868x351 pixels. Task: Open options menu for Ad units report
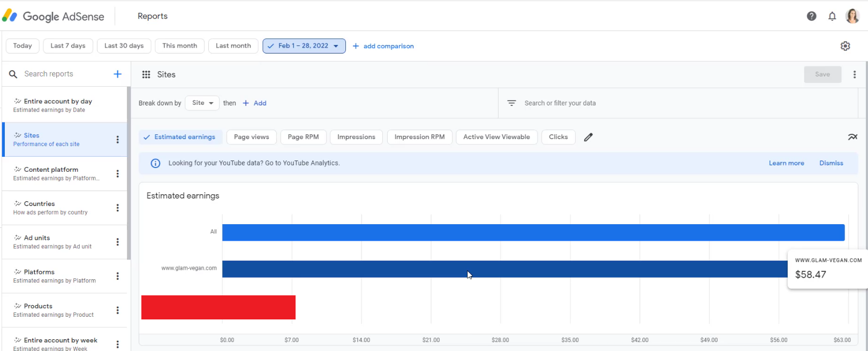pyautogui.click(x=118, y=242)
